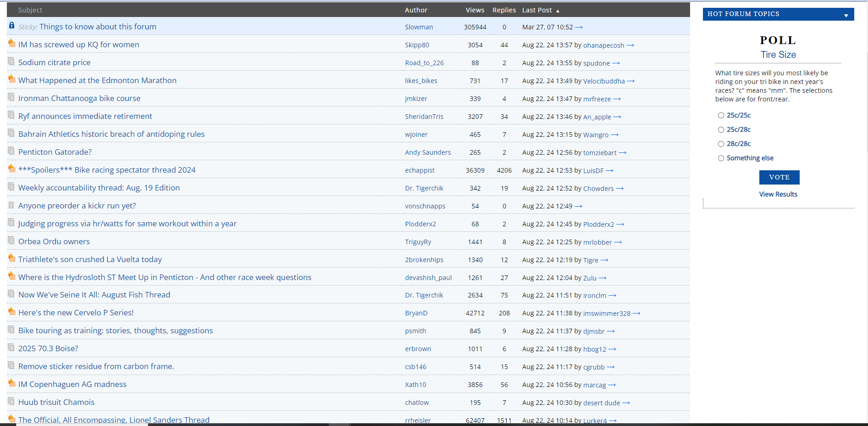Click flame icon beside IM Copenhaguen AG madness

[11, 383]
